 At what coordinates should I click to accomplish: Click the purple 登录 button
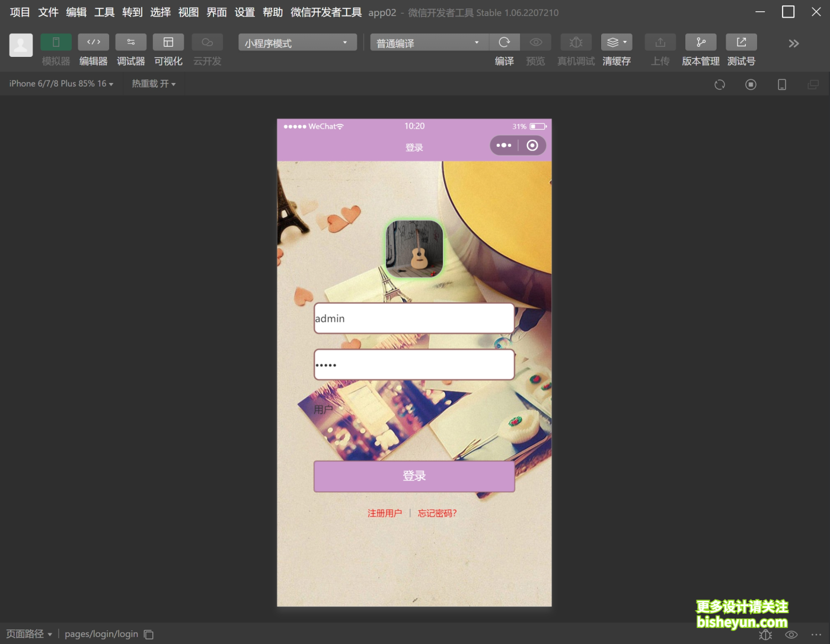tap(414, 476)
